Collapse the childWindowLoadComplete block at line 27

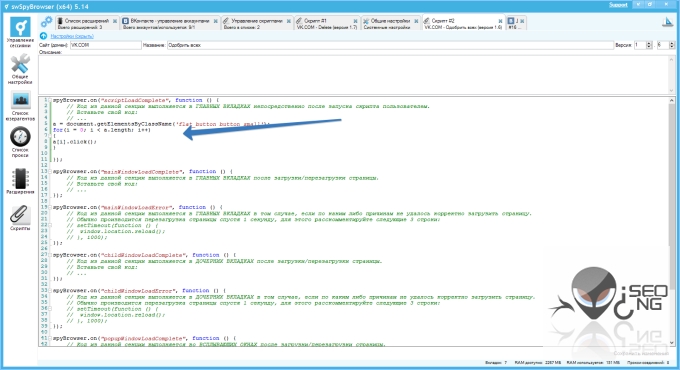click(50, 255)
